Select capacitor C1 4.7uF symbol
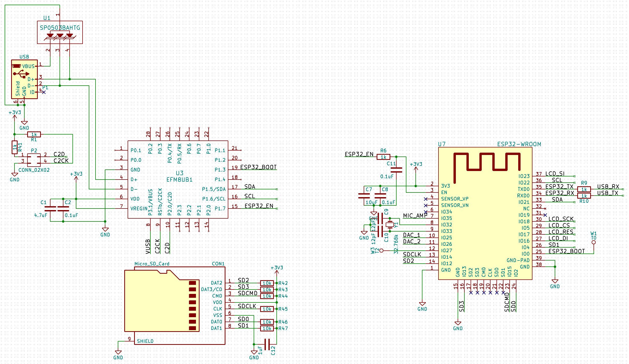The height and width of the screenshot is (364, 629). click(50, 209)
